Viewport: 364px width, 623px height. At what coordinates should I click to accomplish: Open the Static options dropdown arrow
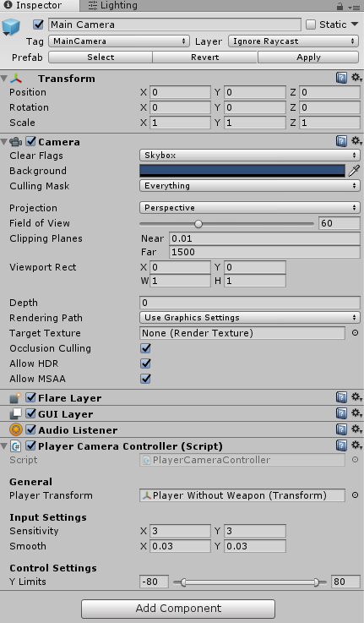pos(355,25)
